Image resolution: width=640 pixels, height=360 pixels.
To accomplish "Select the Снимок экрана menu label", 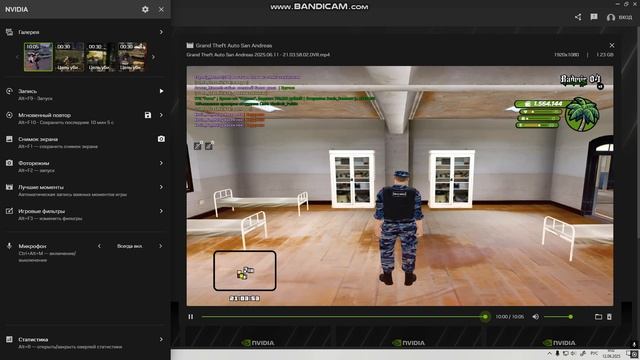I will pyautogui.click(x=38, y=139).
